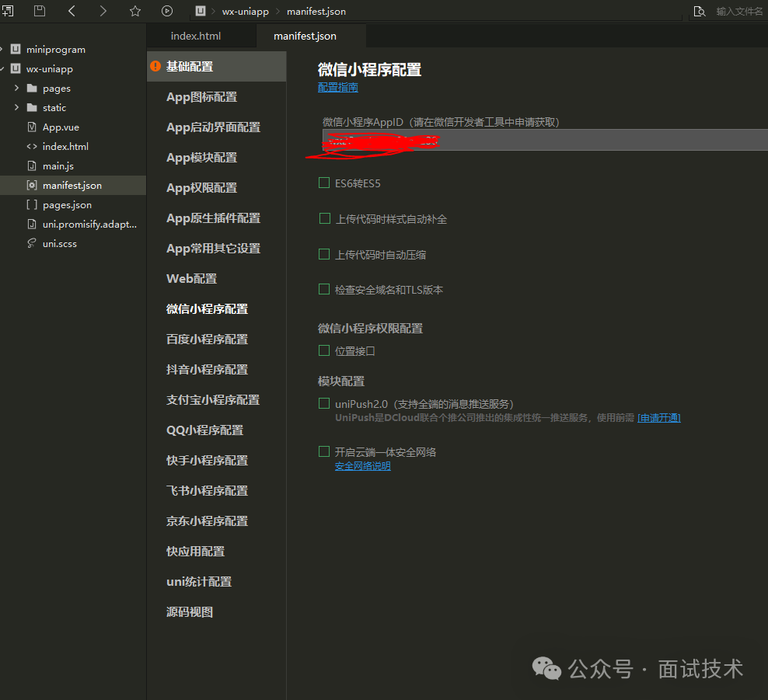Click the static folder icon
Image resolution: width=768 pixels, height=700 pixels.
[32, 107]
